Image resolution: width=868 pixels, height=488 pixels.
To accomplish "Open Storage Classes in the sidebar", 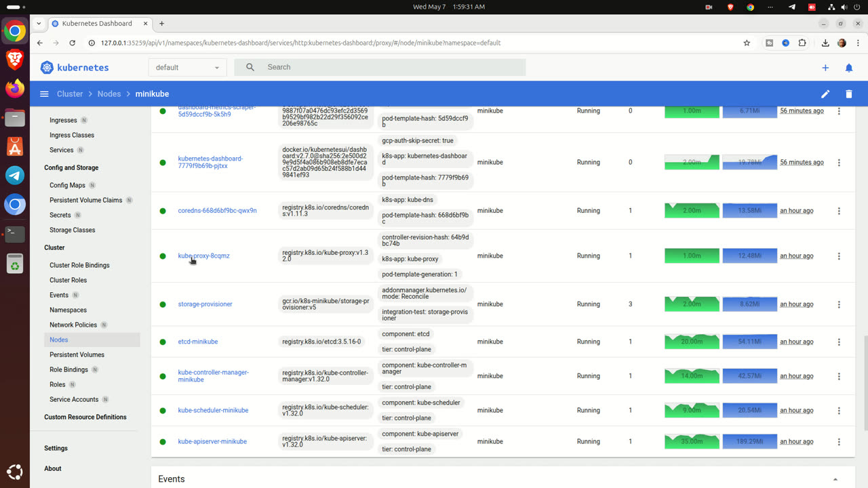I will (x=72, y=230).
